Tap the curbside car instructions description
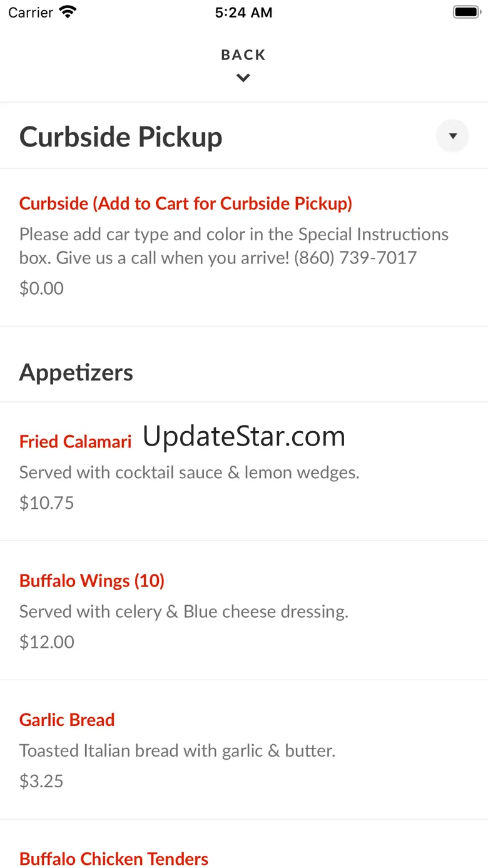 [x=233, y=246]
